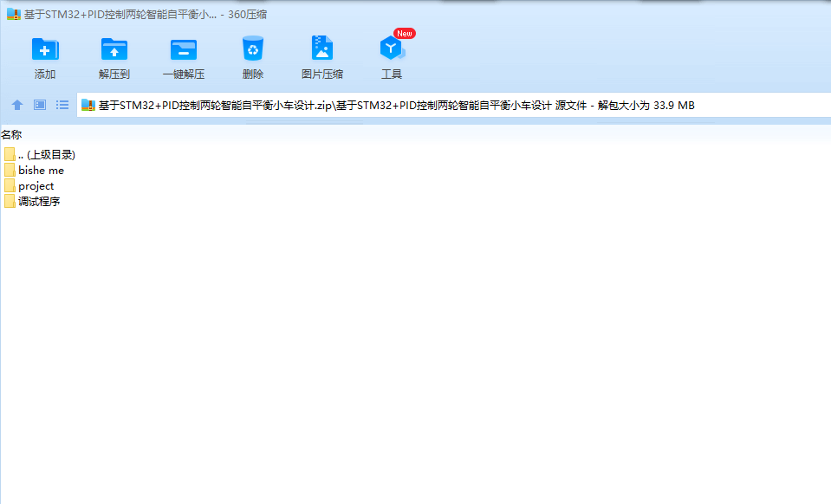Click the archive path address field
831x504 pixels.
[454, 105]
